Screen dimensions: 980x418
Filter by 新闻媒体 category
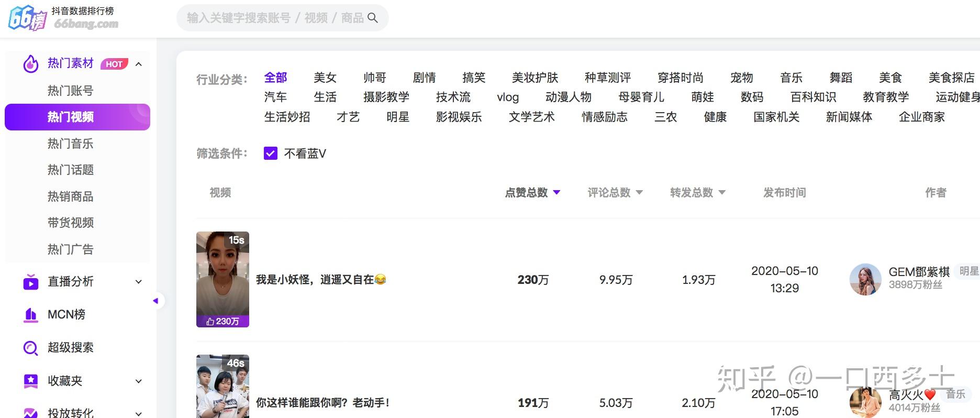tap(849, 117)
